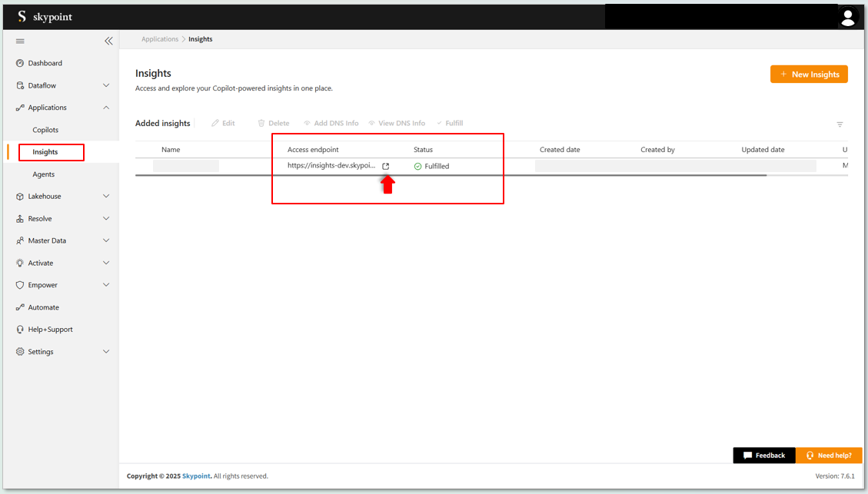Collapse the Applications section chevron
Screen dimensions: 868x494
point(106,108)
